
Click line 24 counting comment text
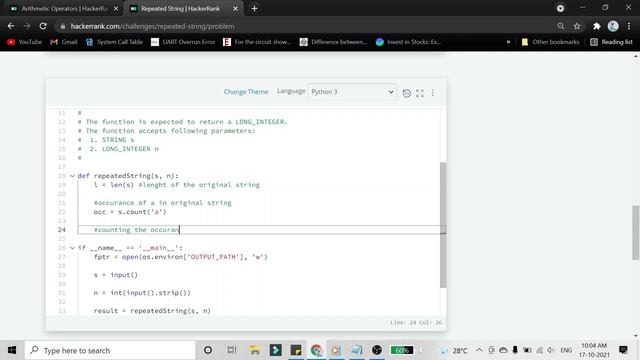(136, 230)
